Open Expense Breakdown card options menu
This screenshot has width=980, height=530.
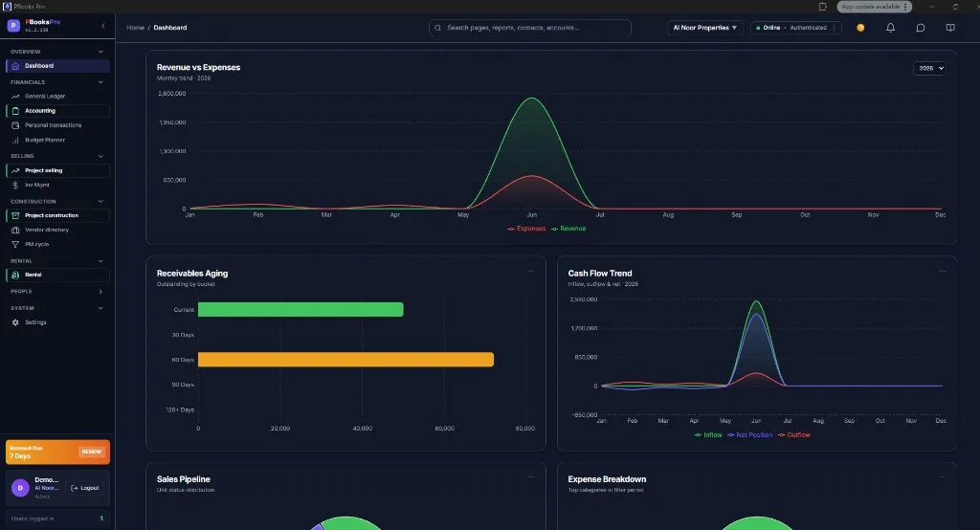[x=942, y=476]
